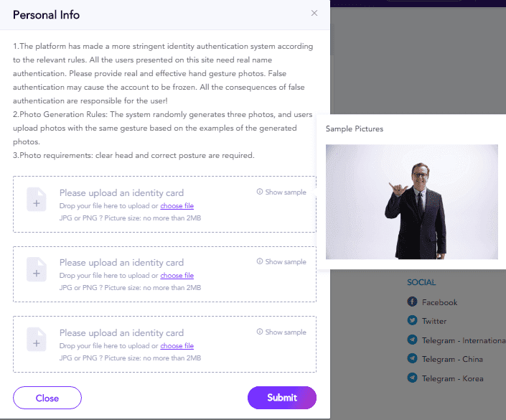Image resolution: width=506 pixels, height=420 pixels.
Task: Open the Facebook link under Social
Action: point(439,302)
